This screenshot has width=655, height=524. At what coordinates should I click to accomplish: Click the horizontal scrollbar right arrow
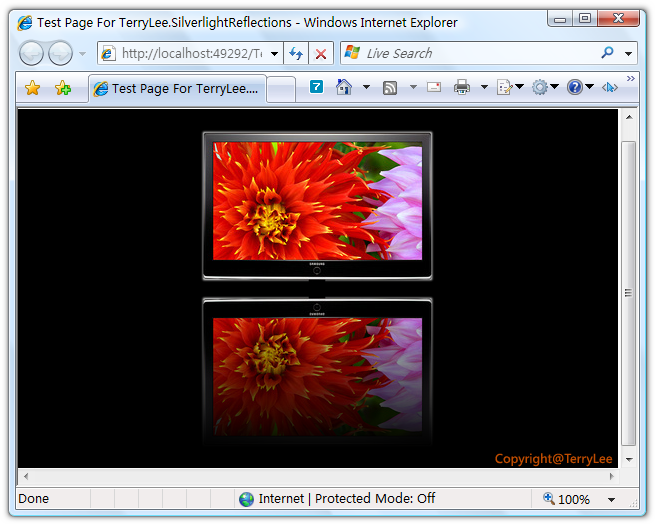(612, 476)
